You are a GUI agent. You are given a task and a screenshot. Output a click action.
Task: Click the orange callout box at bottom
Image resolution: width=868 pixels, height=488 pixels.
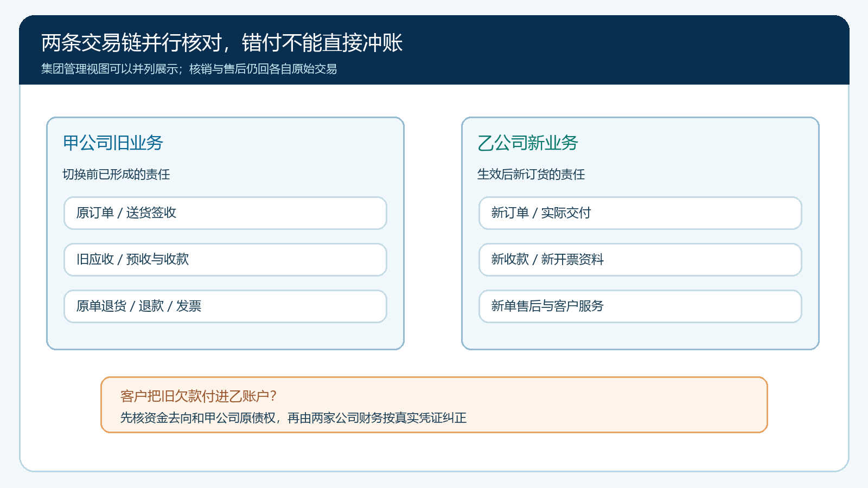point(434,405)
